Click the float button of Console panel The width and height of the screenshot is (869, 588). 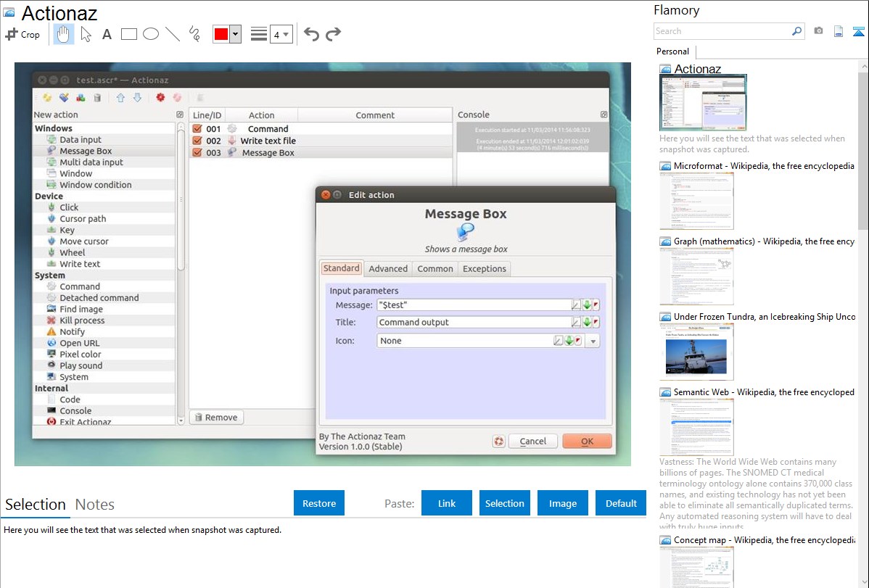click(604, 115)
